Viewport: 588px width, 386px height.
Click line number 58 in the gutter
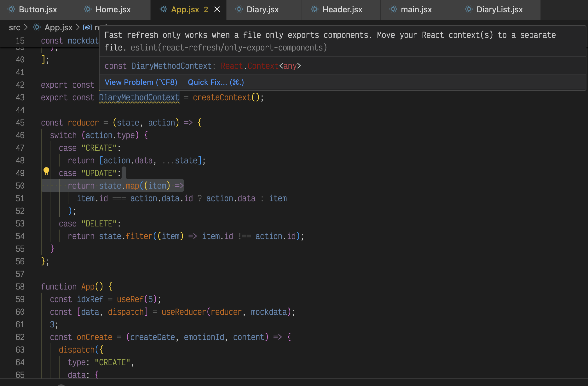point(20,287)
